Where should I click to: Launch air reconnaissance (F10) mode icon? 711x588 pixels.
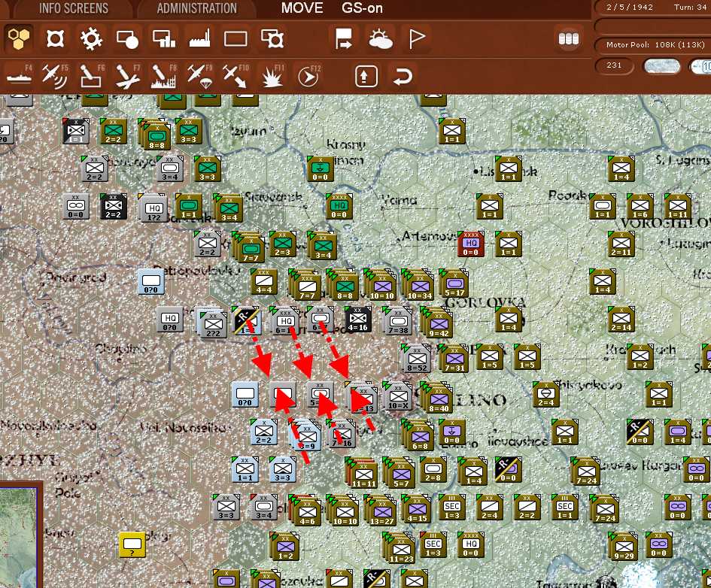[235, 76]
